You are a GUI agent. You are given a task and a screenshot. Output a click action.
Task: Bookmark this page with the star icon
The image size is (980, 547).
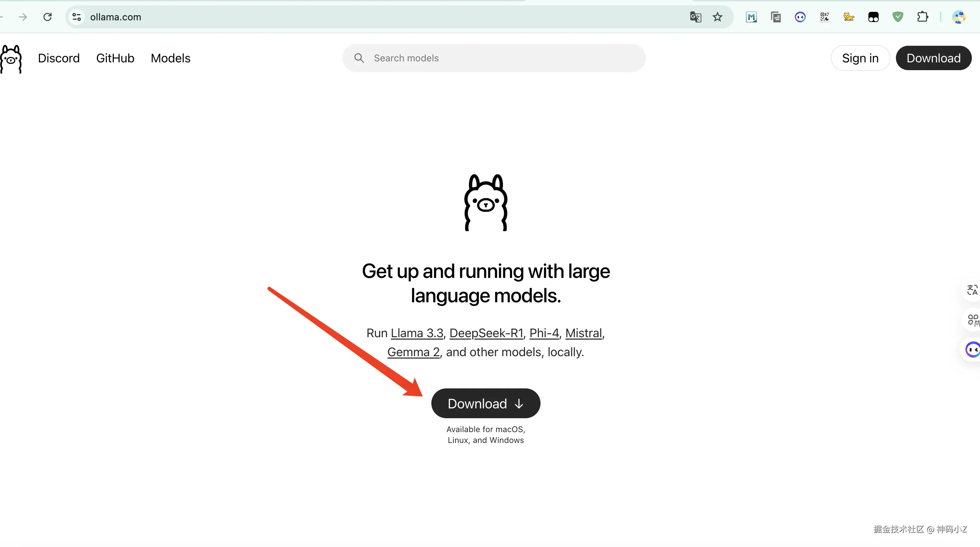point(717,17)
